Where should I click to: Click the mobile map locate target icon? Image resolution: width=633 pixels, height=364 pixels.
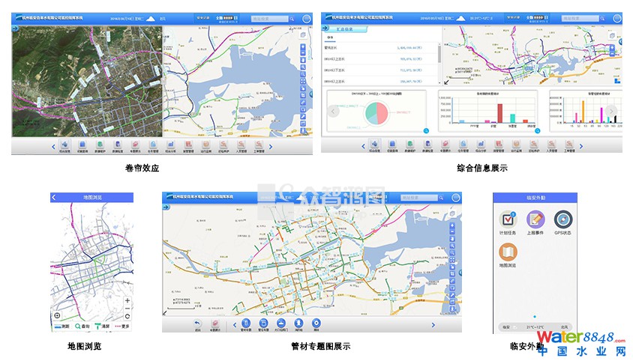tap(57, 315)
